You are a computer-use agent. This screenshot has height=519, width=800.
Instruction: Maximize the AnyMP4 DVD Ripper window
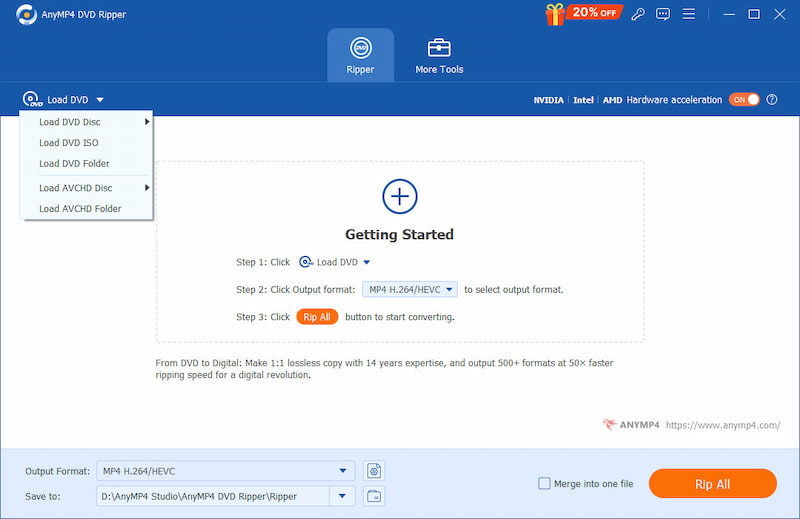pos(754,14)
